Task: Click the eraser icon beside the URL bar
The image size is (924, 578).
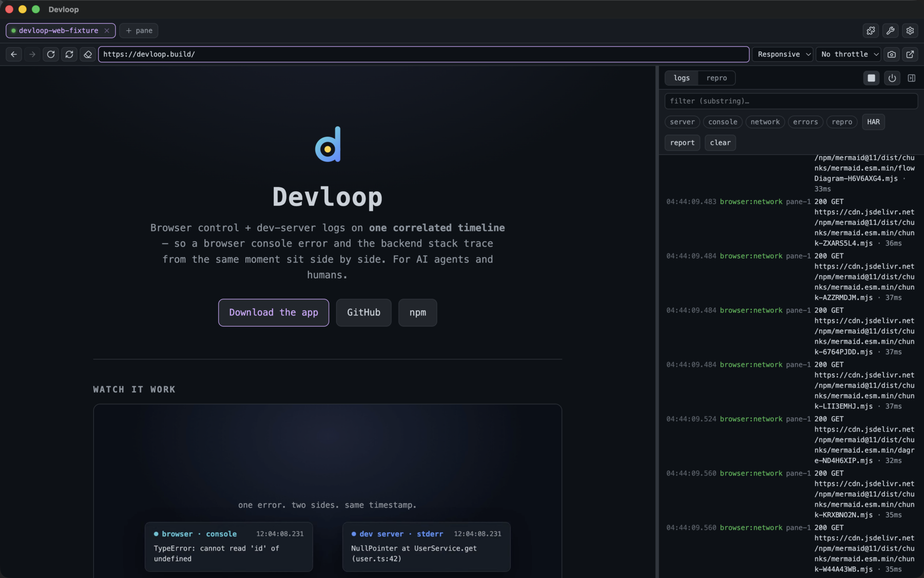Action: (88, 54)
